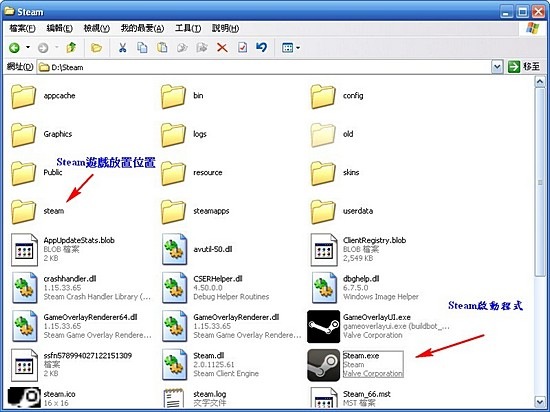
Task: Click the 移至 Go button
Action: pyautogui.click(x=524, y=66)
